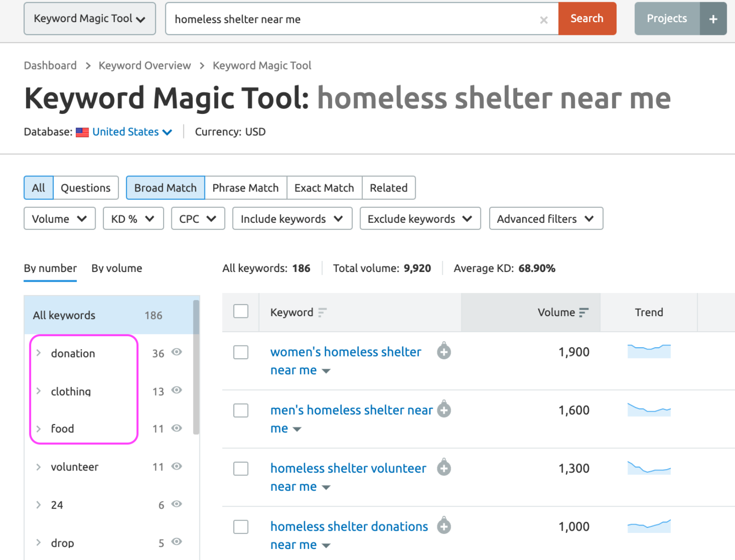
Task: Click the keyword groups list scrollbar
Action: 196,367
